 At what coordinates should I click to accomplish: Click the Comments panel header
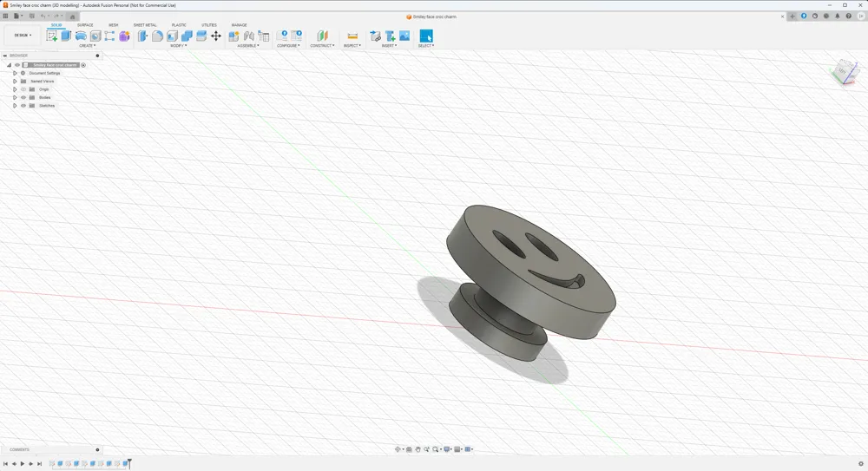(51, 449)
